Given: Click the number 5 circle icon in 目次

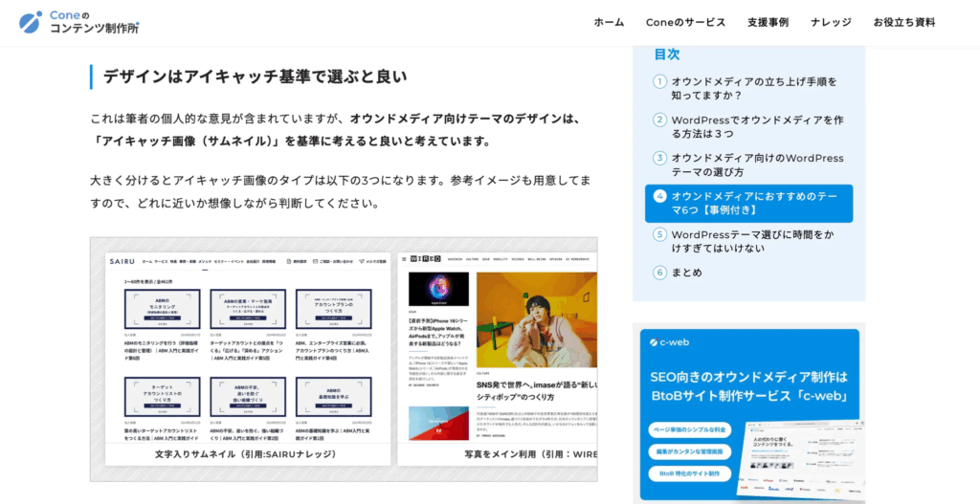Looking at the screenshot, I should pos(660,235).
